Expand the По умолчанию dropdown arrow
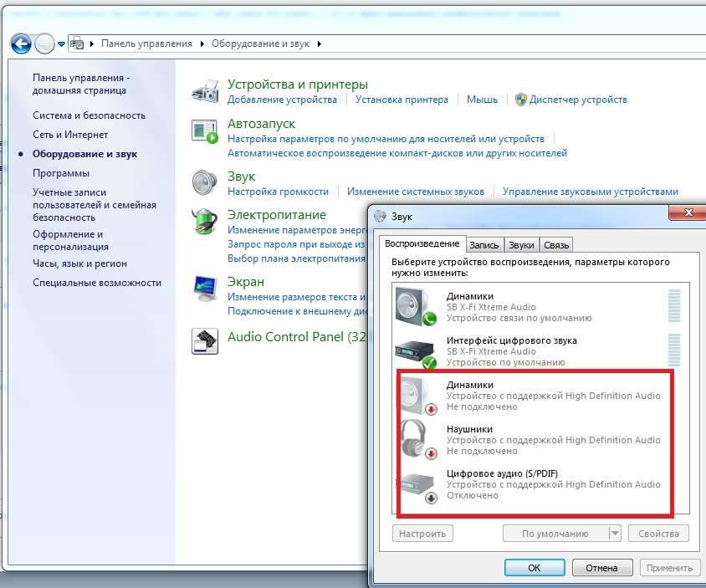The height and width of the screenshot is (588, 706). click(615, 534)
